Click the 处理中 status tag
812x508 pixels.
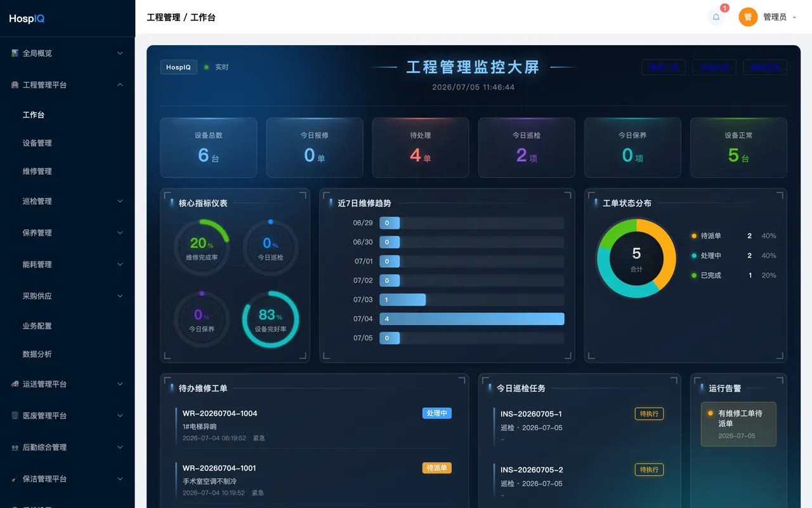pyautogui.click(x=437, y=413)
